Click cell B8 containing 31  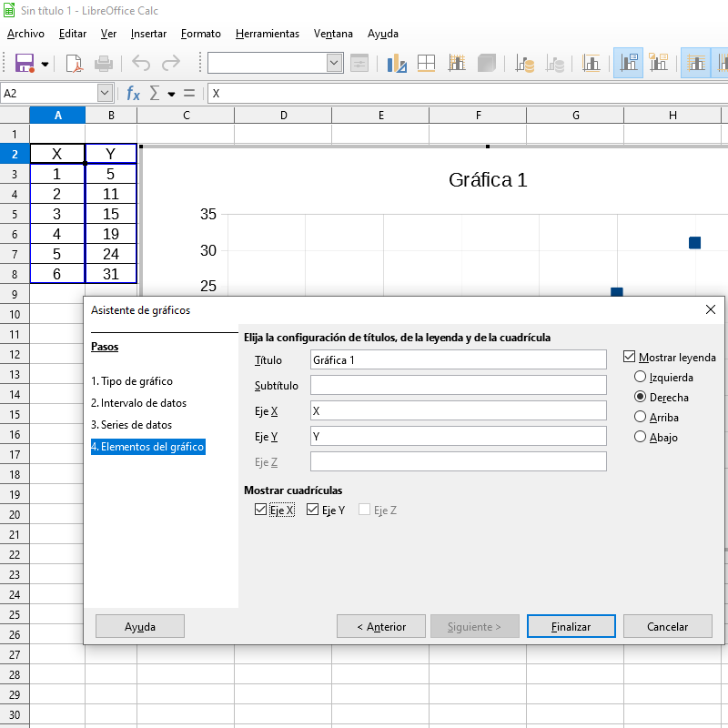point(111,274)
